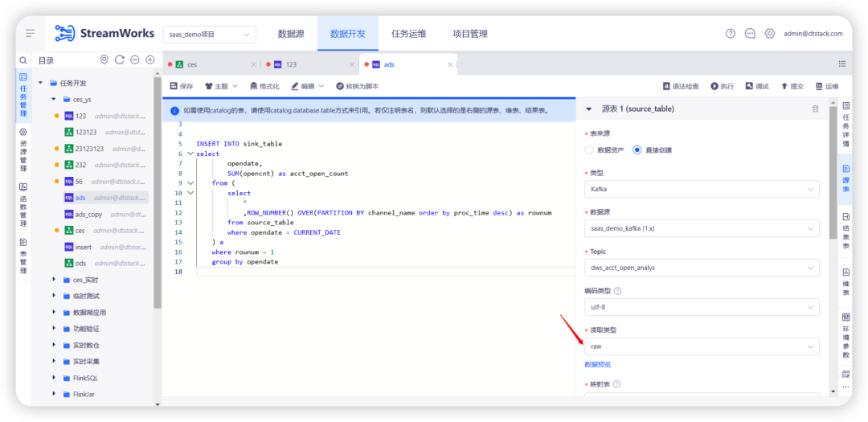The height and width of the screenshot is (422, 868).
Task: Run the task with the 执行 icon
Action: tap(714, 86)
